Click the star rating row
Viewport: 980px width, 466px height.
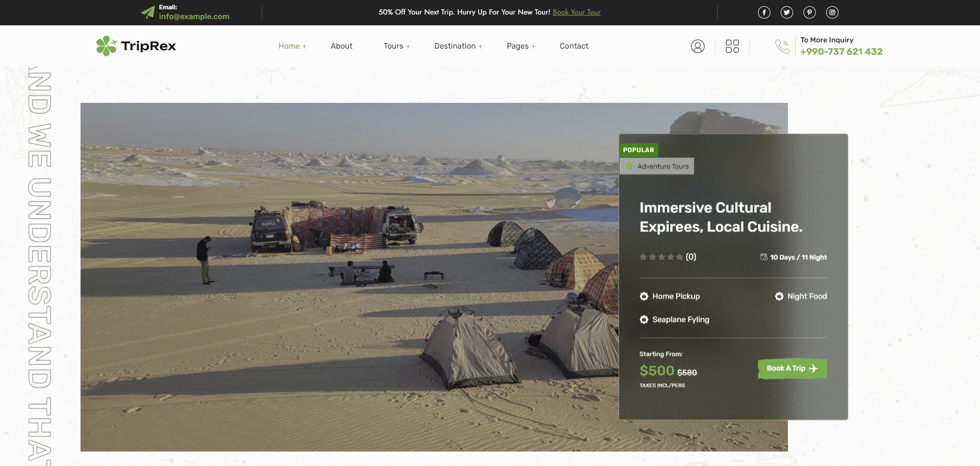[661, 257]
